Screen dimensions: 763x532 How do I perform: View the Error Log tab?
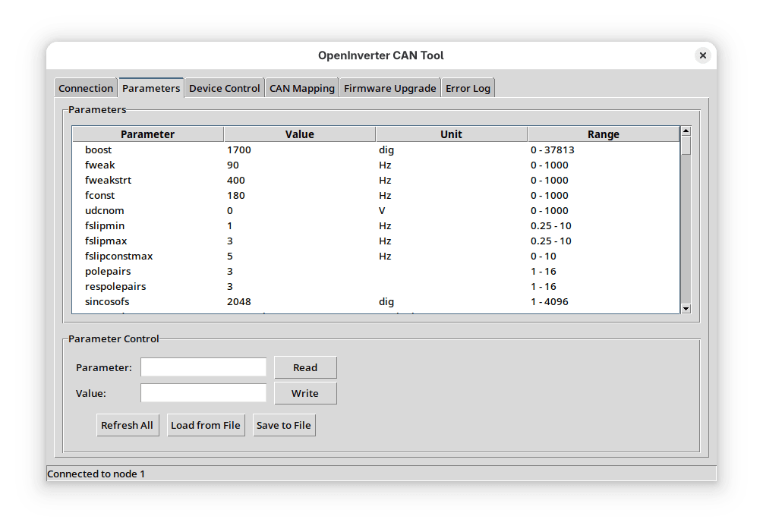click(x=468, y=87)
